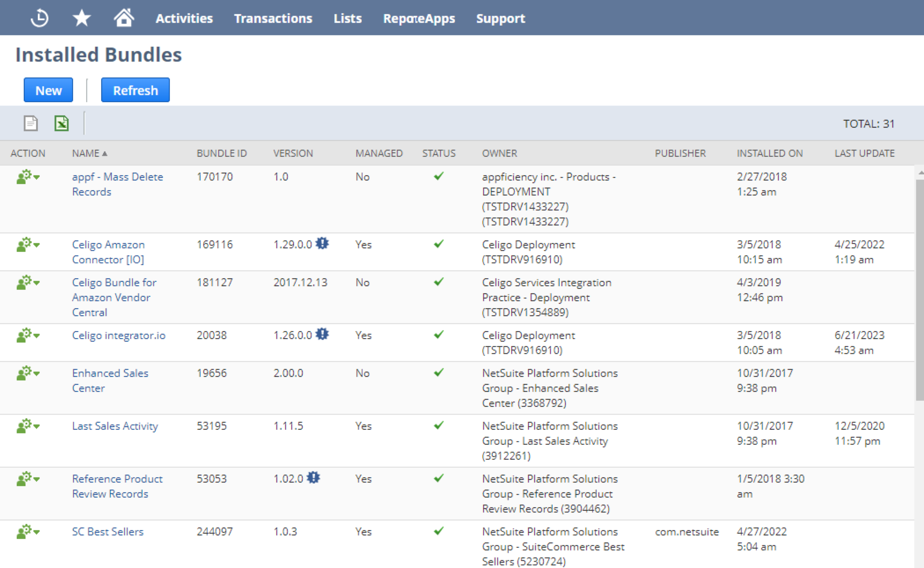Open Celigo Amazon Connector [IO] bundle link
Image resolution: width=924 pixels, height=568 pixels.
[x=108, y=252]
